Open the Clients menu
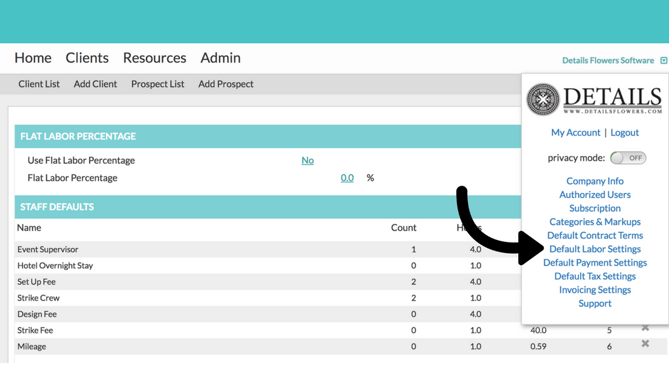Viewport: 669px width, 375px height. point(87,58)
